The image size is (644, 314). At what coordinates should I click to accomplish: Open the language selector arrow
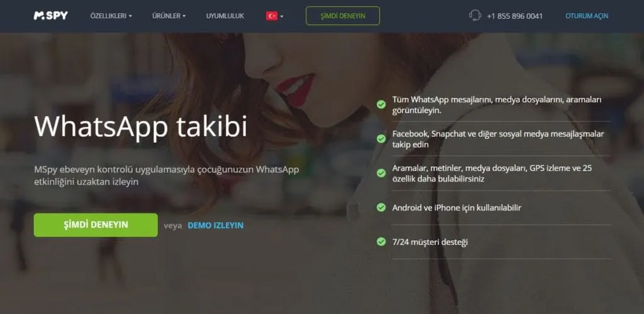coord(282,16)
